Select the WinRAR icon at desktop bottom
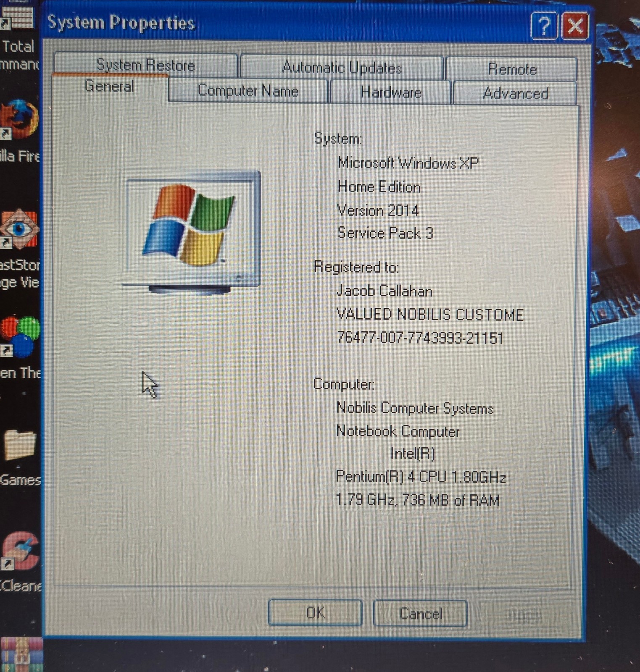 click(x=21, y=654)
